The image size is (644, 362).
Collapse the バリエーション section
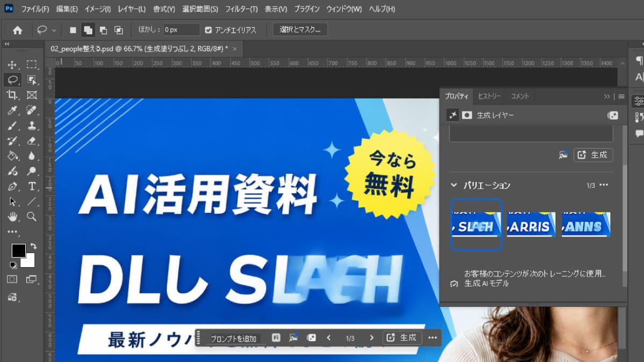tap(453, 185)
